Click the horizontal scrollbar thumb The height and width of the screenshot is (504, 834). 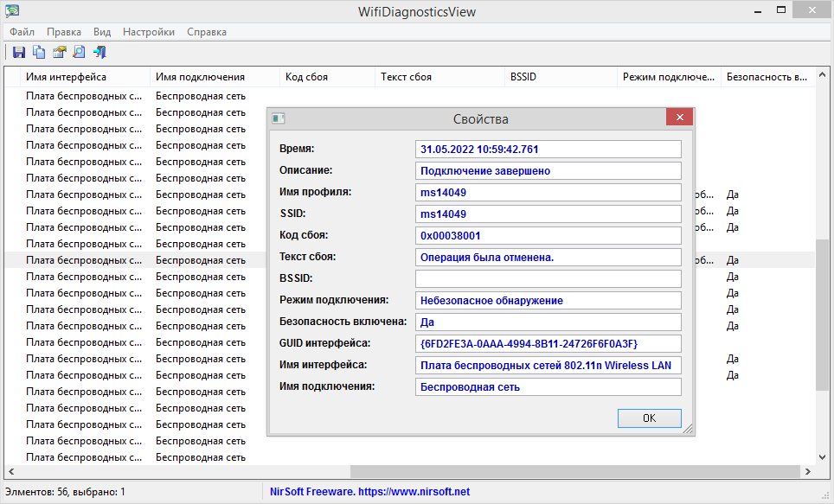tap(575, 471)
